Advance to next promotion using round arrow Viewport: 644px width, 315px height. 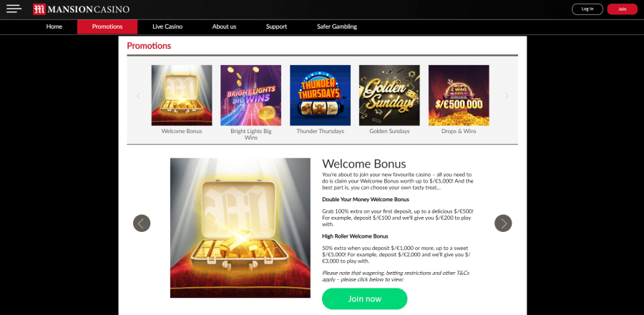[503, 223]
